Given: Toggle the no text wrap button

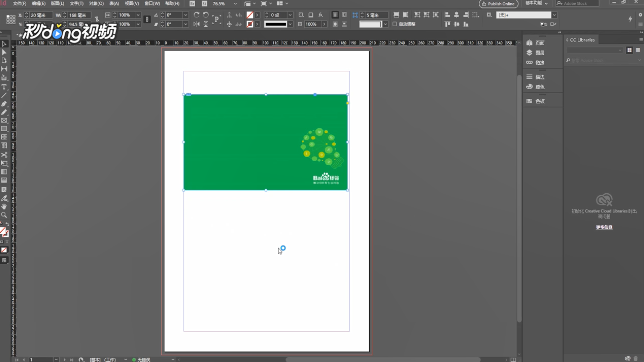Looking at the screenshot, I should coord(335,15).
